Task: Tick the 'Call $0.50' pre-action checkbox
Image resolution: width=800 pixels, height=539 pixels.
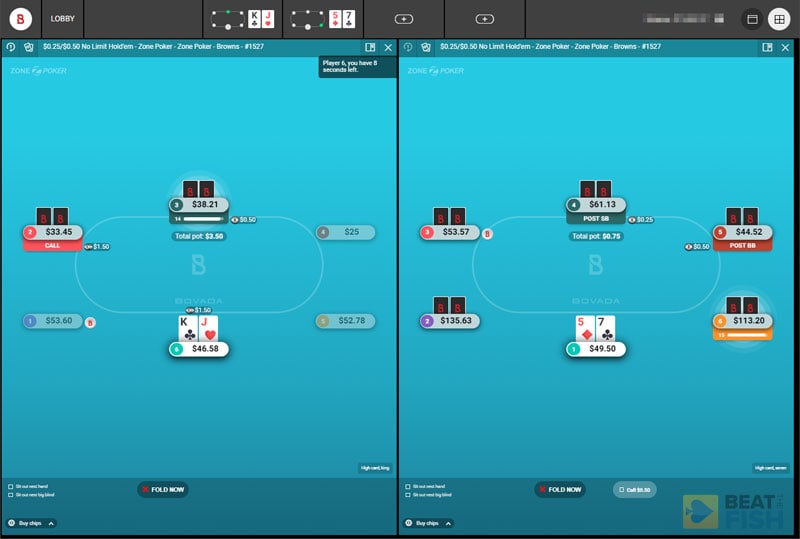Action: [x=622, y=490]
